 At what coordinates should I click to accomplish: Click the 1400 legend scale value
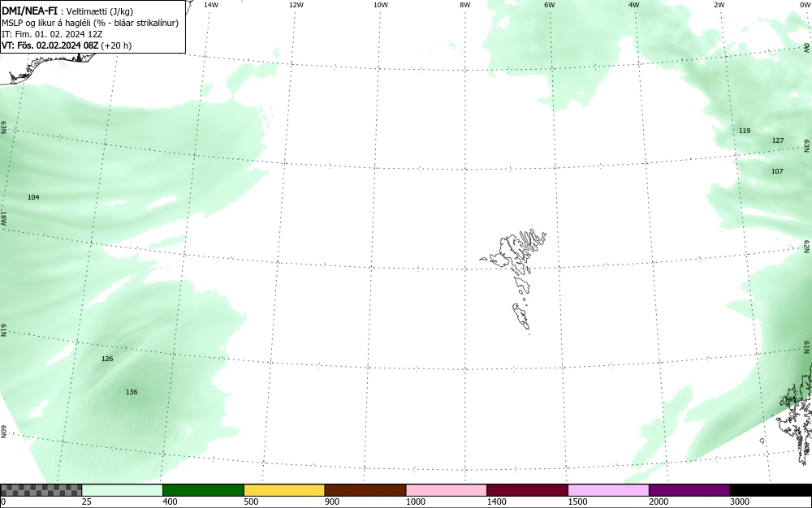pyautogui.click(x=496, y=502)
